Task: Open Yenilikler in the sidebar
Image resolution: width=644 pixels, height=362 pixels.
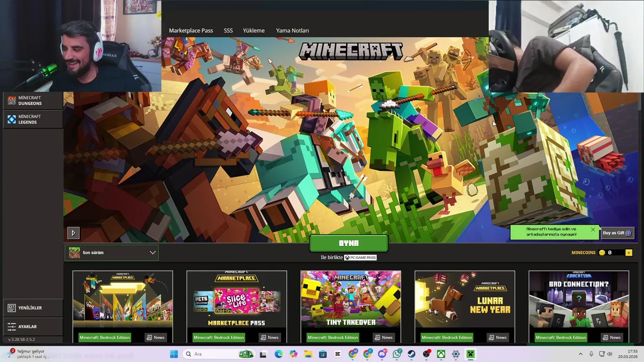Action: (33, 308)
